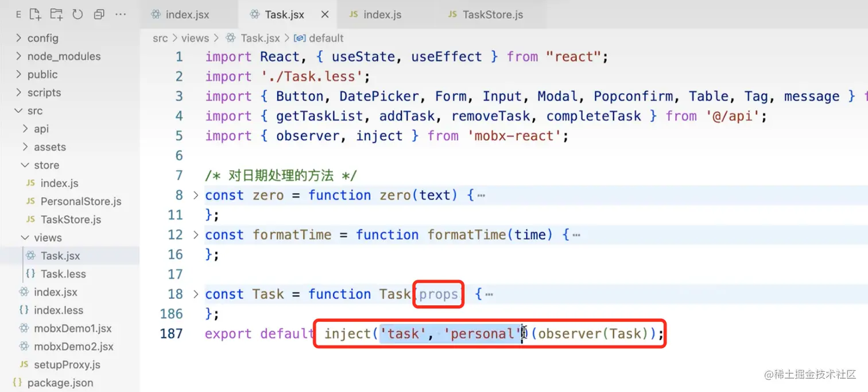Click line number 1 in the gutter

click(x=179, y=57)
